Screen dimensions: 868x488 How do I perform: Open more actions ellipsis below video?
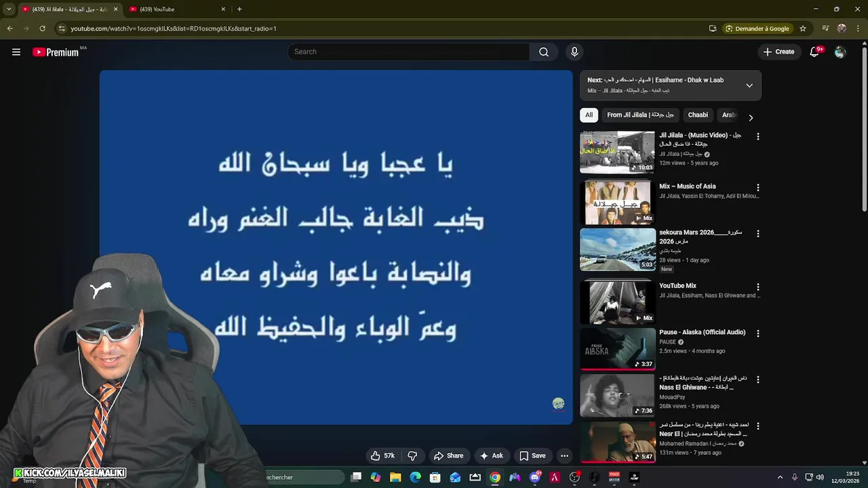564,456
